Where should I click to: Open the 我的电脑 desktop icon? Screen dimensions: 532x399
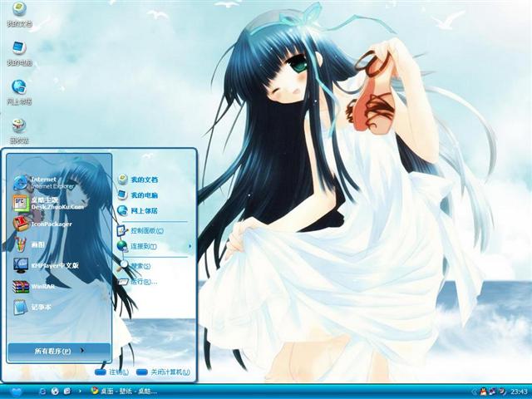pyautogui.click(x=19, y=53)
